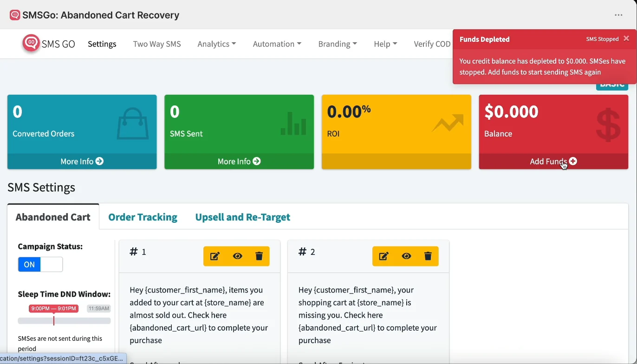Viewport: 637px width, 364px height.
Task: Edit abandoned cart message #2
Action: click(384, 256)
